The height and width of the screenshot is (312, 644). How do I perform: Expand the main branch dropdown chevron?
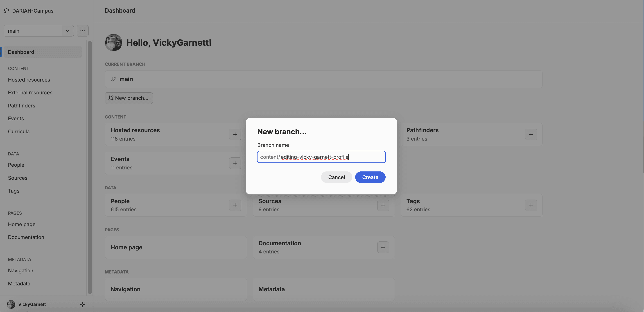click(68, 31)
